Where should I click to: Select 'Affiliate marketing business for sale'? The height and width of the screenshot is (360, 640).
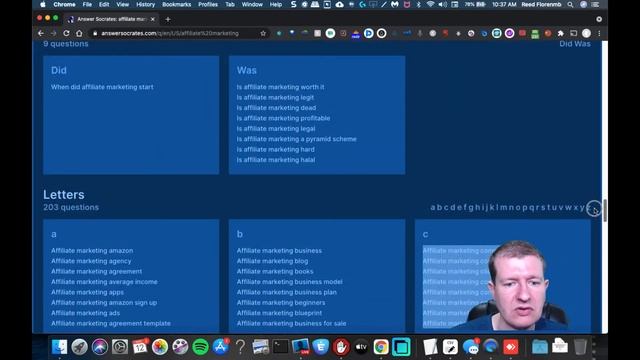pos(291,324)
